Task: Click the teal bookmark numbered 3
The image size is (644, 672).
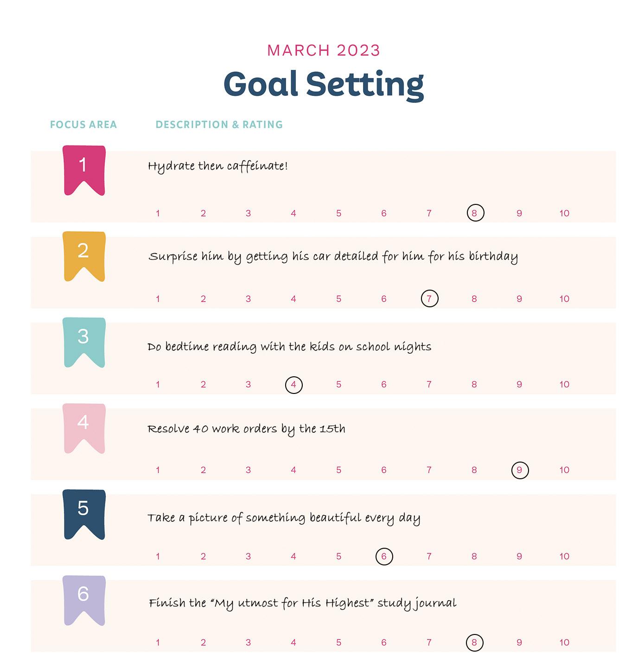Action: pyautogui.click(x=84, y=341)
